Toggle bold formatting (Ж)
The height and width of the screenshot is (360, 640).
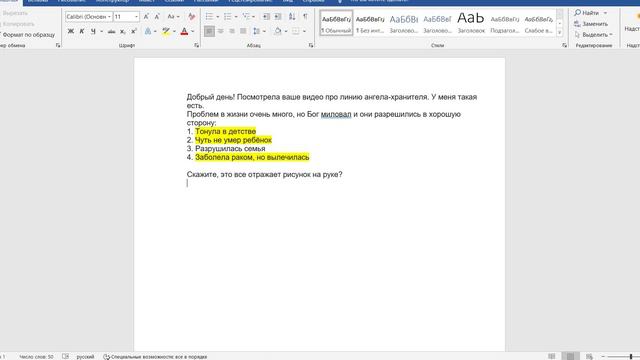pos(71,31)
